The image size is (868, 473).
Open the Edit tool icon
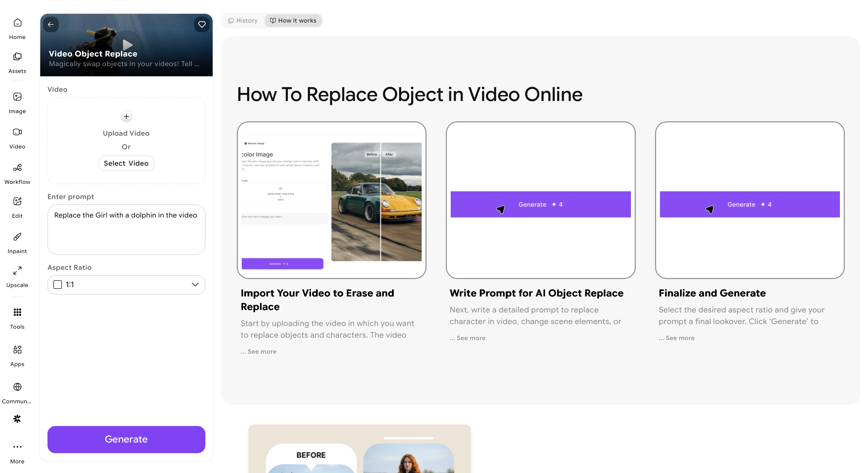17,202
